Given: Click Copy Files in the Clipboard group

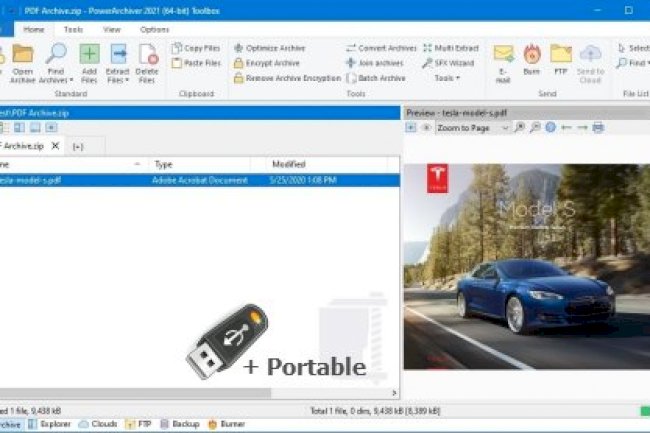Looking at the screenshot, I should tap(196, 48).
